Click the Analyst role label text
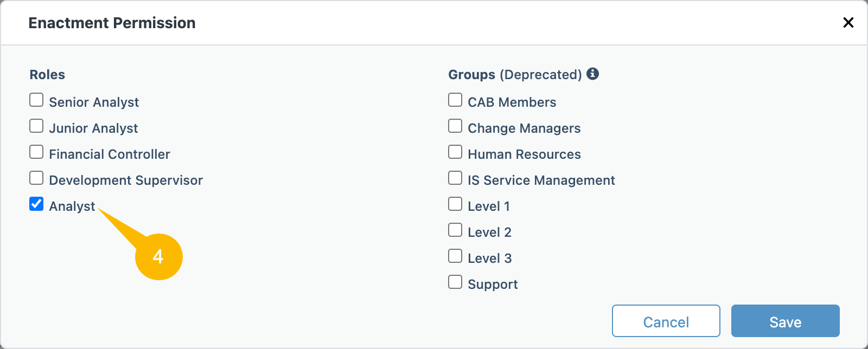Viewport: 868px width, 349px height. (x=72, y=206)
